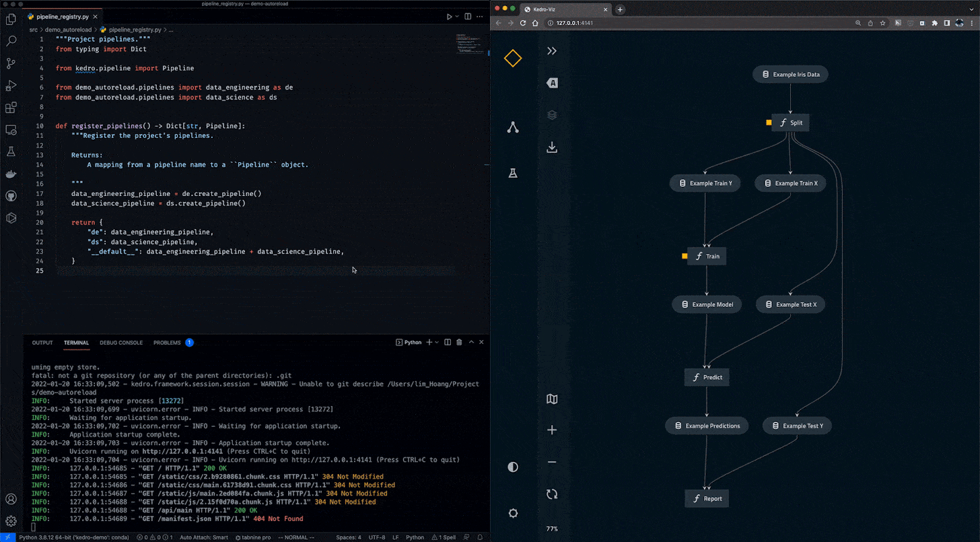Select the Split function node
The image size is (980, 542).
coord(790,123)
